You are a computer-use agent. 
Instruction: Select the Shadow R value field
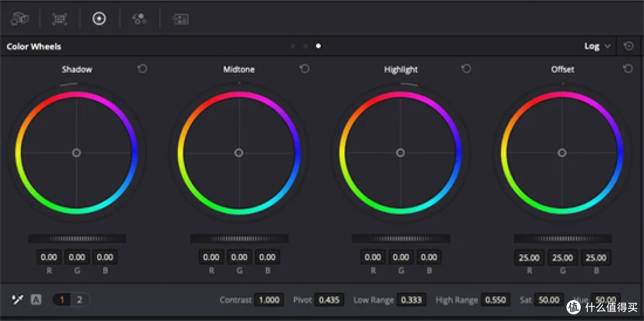pos(49,257)
